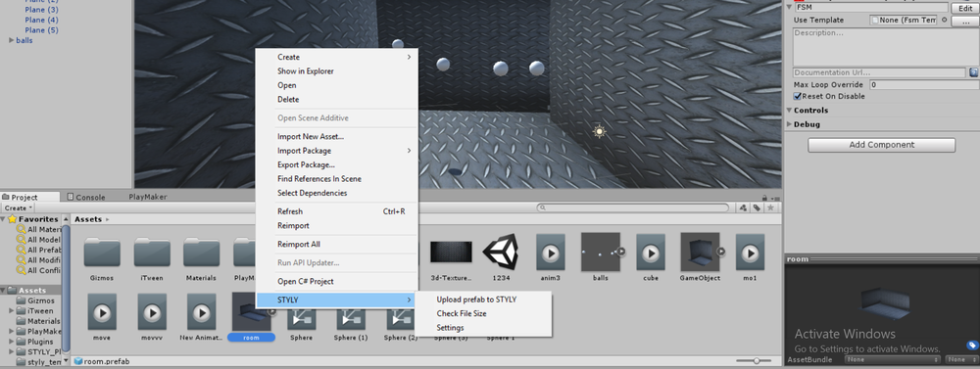Select the anim3 animation asset

550,257
